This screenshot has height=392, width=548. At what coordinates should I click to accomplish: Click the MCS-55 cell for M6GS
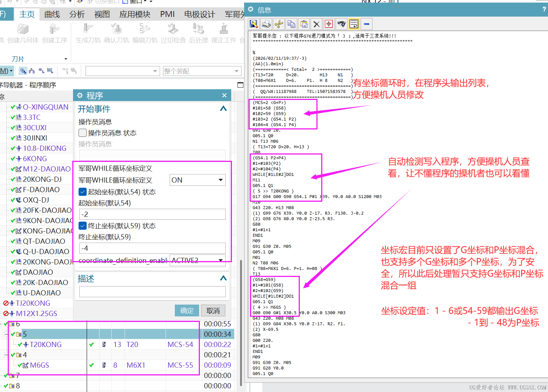click(x=180, y=365)
